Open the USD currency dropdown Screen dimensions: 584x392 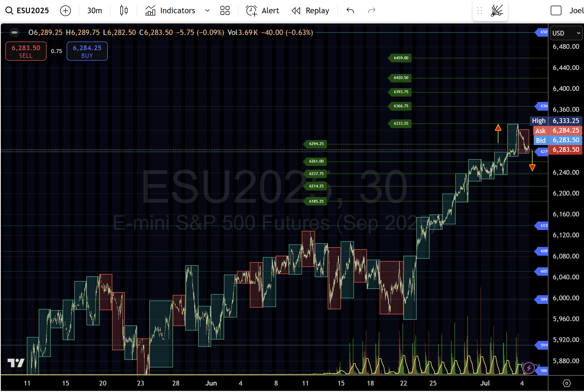pyautogui.click(x=566, y=33)
